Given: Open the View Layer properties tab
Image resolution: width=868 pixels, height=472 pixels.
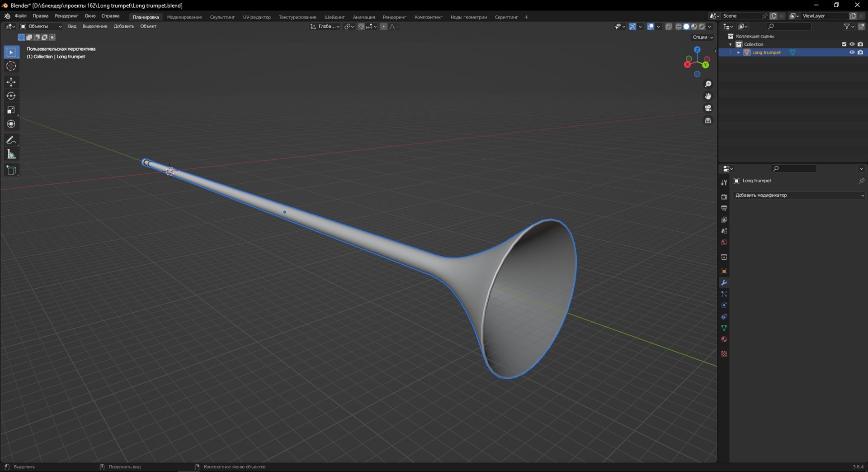Looking at the screenshot, I should pyautogui.click(x=724, y=219).
